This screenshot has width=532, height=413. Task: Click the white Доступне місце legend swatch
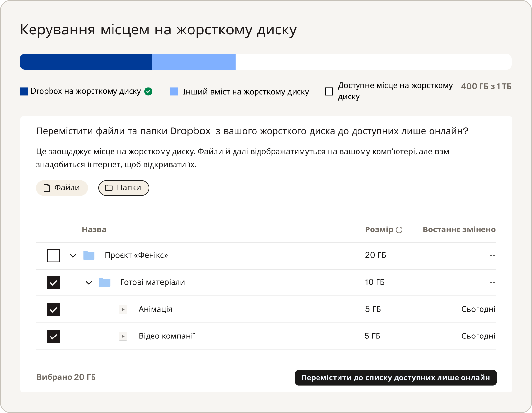click(x=329, y=91)
